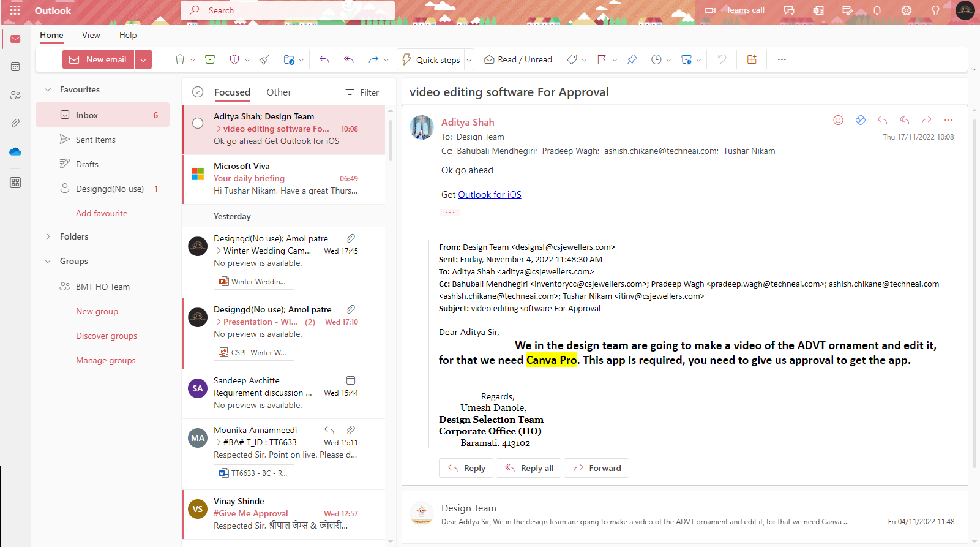Forward using toolbar arrow icon
Image resolution: width=980 pixels, height=547 pixels.
coord(373,59)
